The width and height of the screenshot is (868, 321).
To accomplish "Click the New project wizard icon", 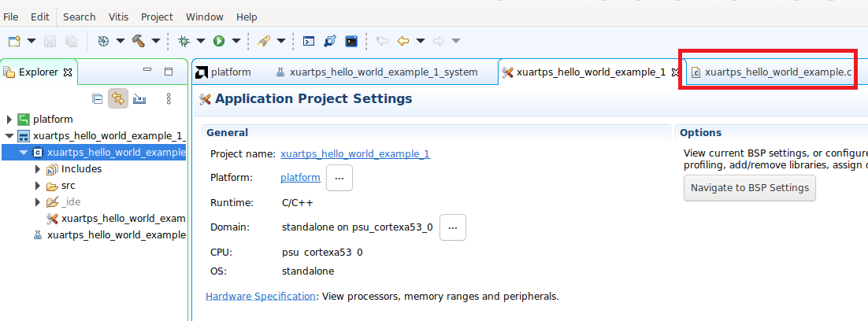I will 14,41.
